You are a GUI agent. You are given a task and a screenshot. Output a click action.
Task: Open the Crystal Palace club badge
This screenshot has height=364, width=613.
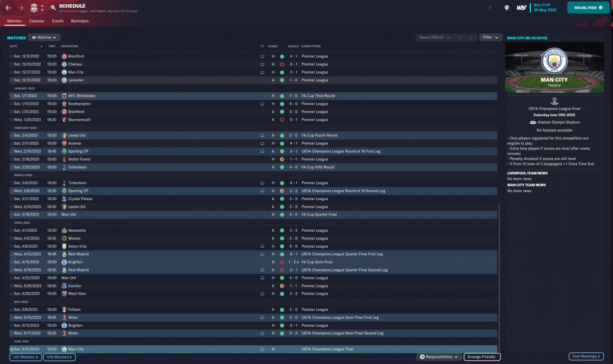tap(64, 199)
